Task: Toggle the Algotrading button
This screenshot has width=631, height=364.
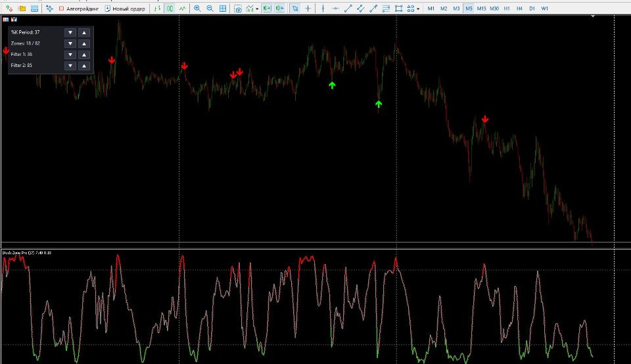Action: tap(79, 9)
